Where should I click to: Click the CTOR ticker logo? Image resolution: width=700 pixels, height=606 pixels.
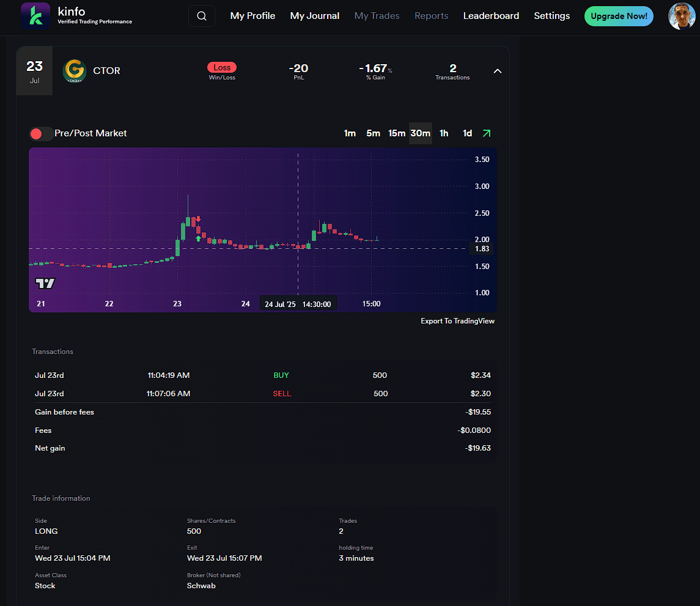(75, 71)
